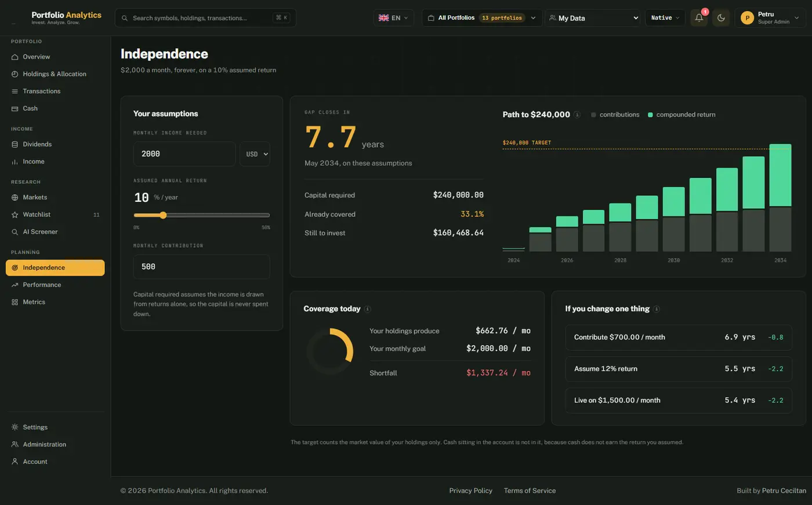
Task: Click the info icon beside Coverage today
Action: coord(368,309)
